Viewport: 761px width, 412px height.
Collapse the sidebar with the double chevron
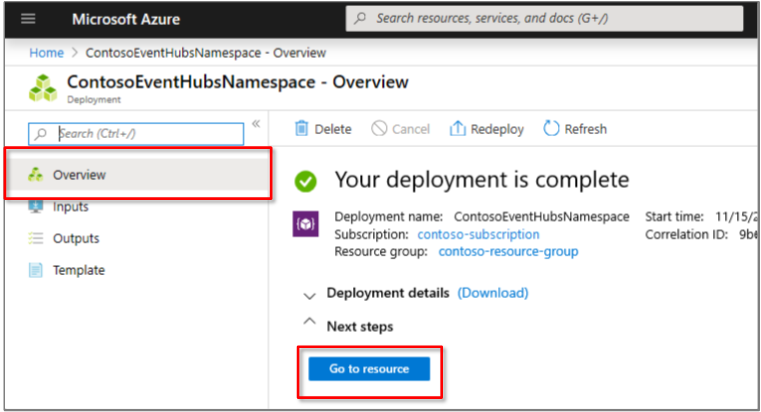click(256, 124)
